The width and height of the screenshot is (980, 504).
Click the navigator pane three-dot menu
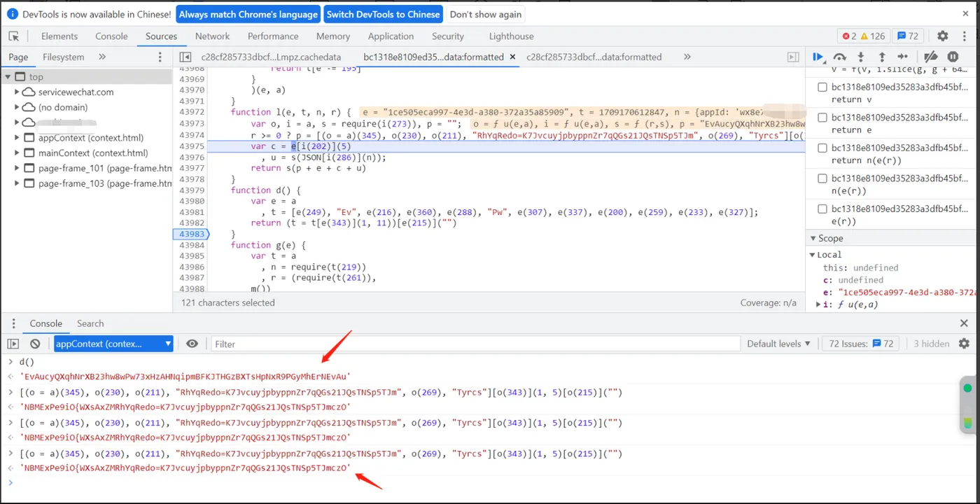[x=160, y=57]
